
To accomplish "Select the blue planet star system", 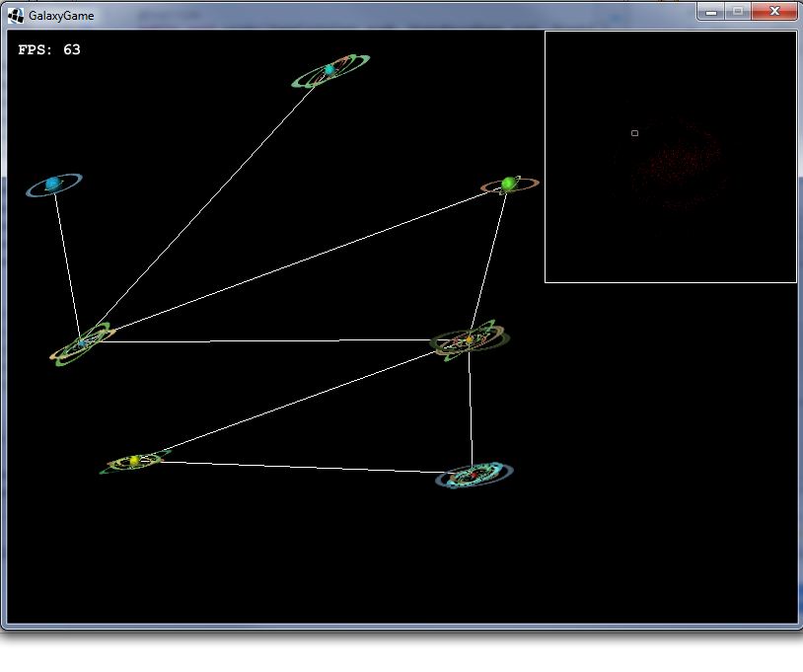I will pos(54,185).
